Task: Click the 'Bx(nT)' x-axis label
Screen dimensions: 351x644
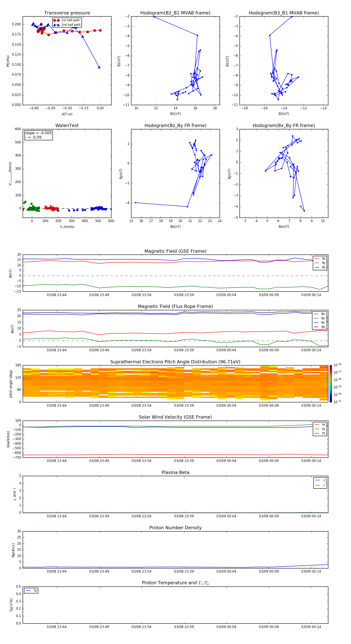Action: 284,227
